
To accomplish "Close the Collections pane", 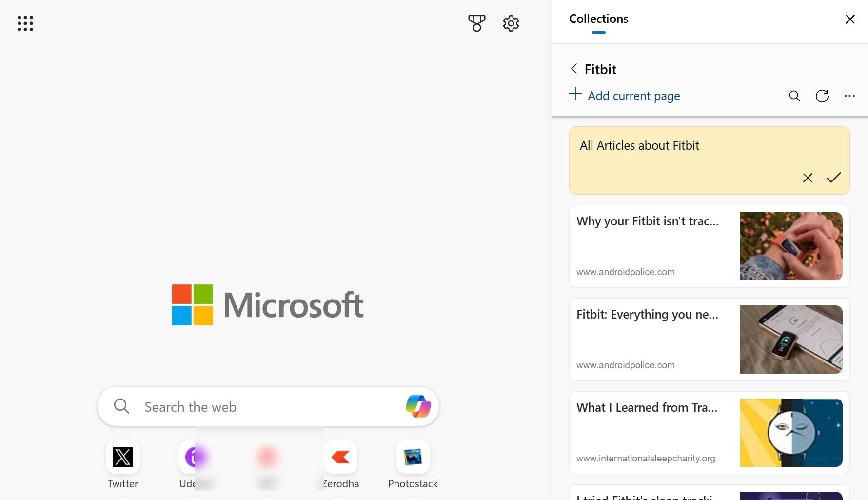I will click(850, 19).
